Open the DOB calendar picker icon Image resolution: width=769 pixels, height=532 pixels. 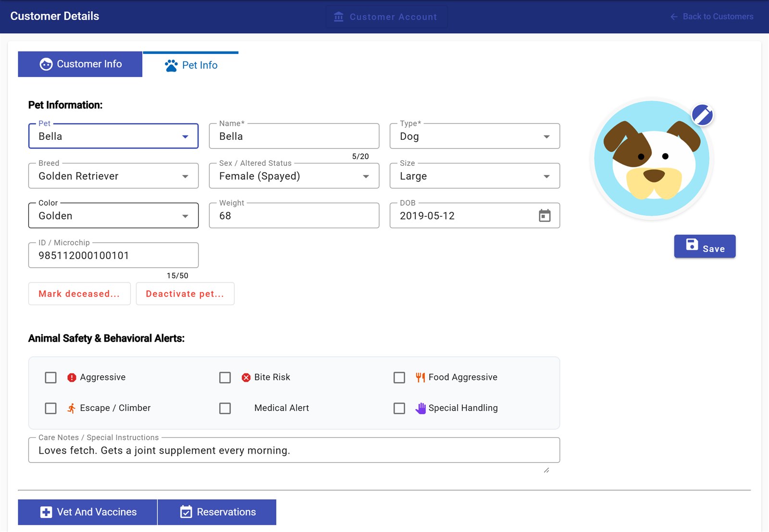(x=545, y=216)
